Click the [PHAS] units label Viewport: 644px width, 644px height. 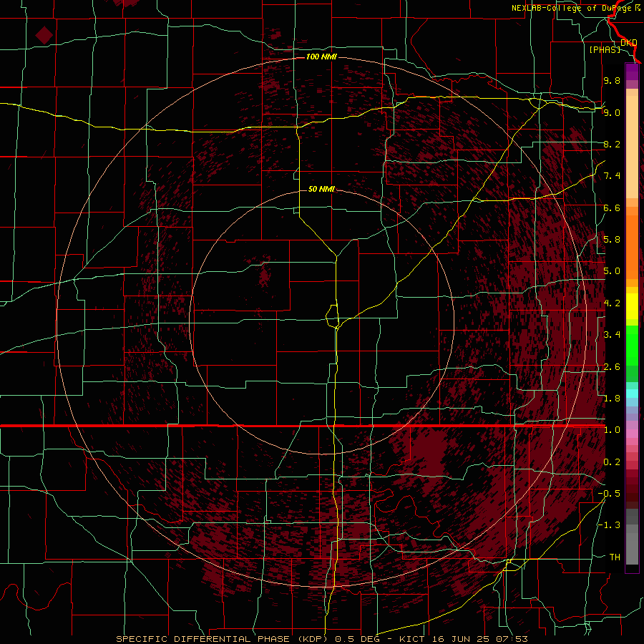click(x=605, y=50)
